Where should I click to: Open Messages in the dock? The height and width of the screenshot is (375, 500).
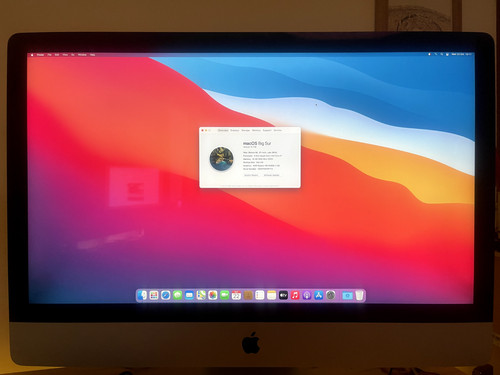tap(177, 295)
